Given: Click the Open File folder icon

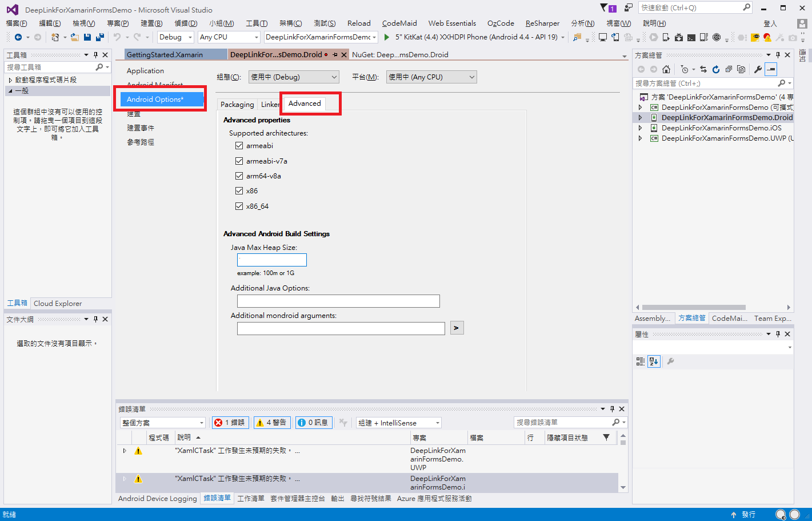Looking at the screenshot, I should (x=75, y=37).
